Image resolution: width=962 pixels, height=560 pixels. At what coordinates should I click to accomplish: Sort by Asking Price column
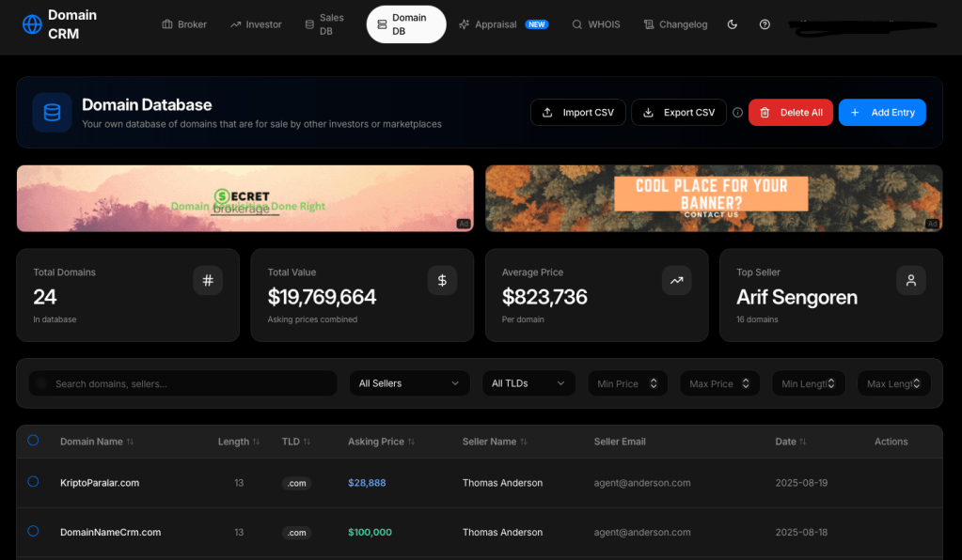pos(381,442)
